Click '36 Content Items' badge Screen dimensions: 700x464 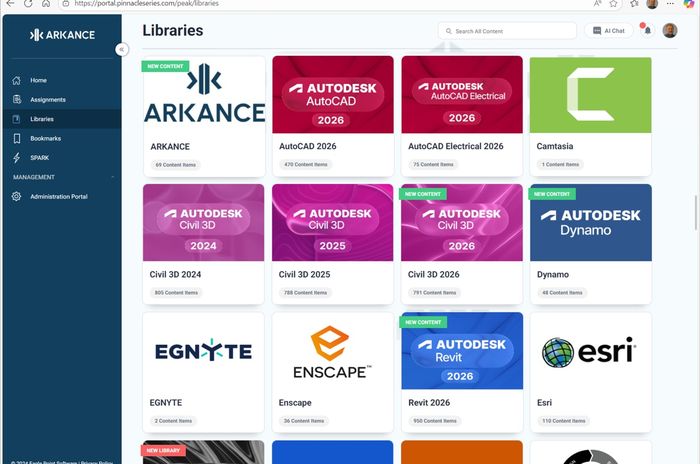[304, 421]
